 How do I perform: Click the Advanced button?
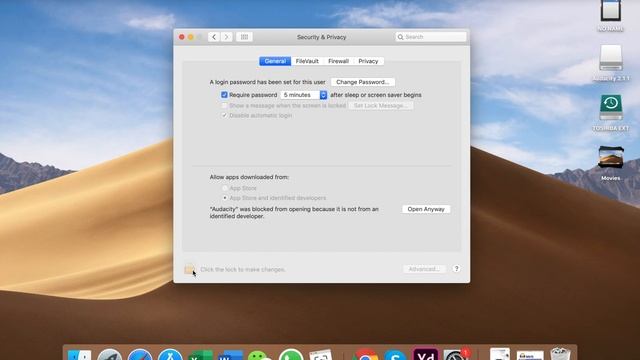pos(424,269)
